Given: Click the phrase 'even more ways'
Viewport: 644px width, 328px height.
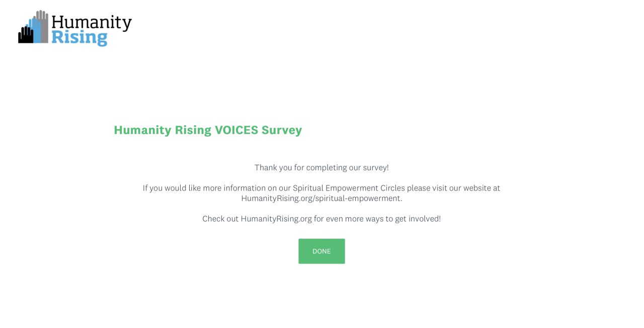Looking at the screenshot, I should (x=353, y=219).
